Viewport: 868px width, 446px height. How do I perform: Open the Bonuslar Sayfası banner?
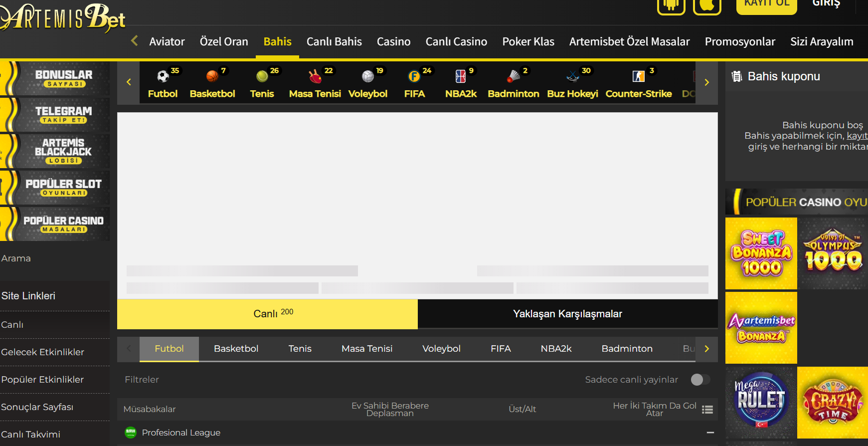[x=55, y=78]
